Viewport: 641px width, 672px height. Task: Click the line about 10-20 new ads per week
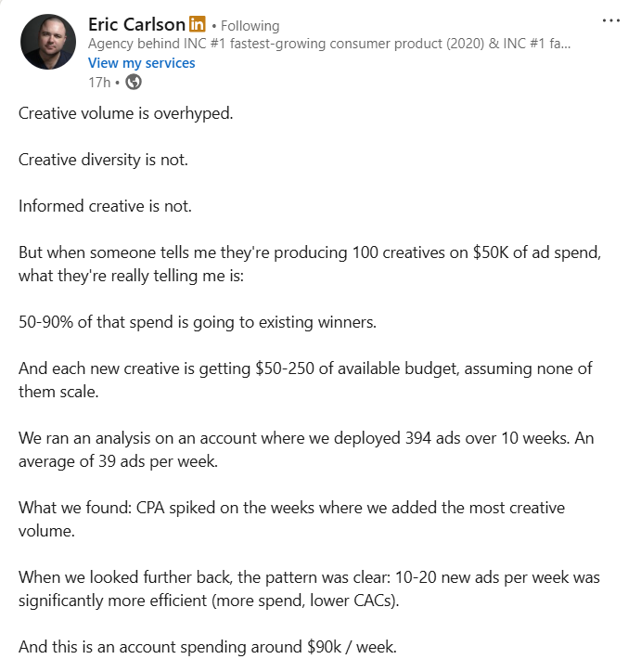[309, 577]
